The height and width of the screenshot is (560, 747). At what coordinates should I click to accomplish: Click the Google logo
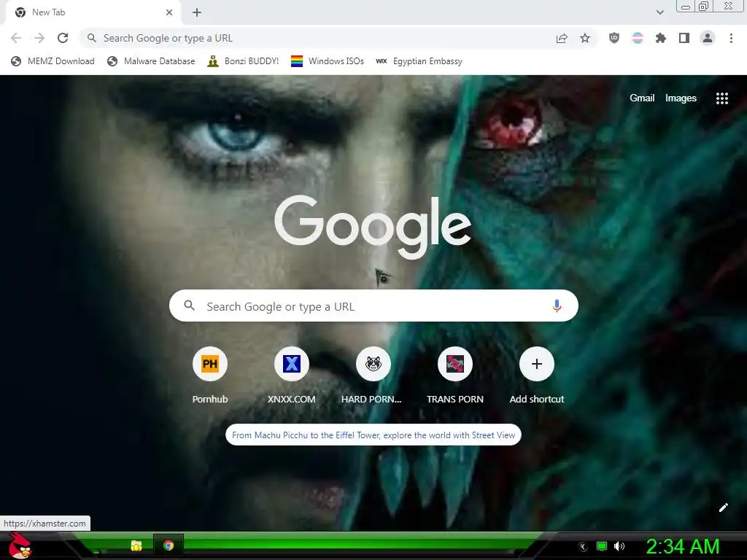coord(373,227)
